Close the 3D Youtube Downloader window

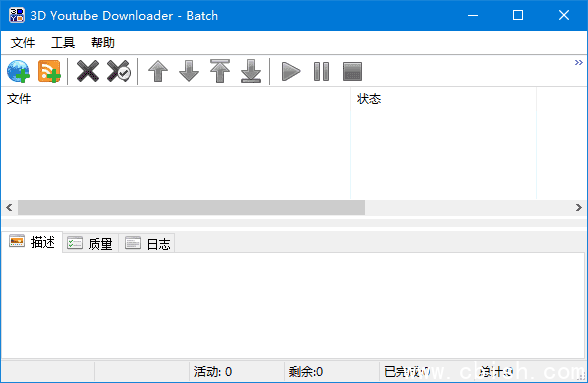tap(564, 15)
